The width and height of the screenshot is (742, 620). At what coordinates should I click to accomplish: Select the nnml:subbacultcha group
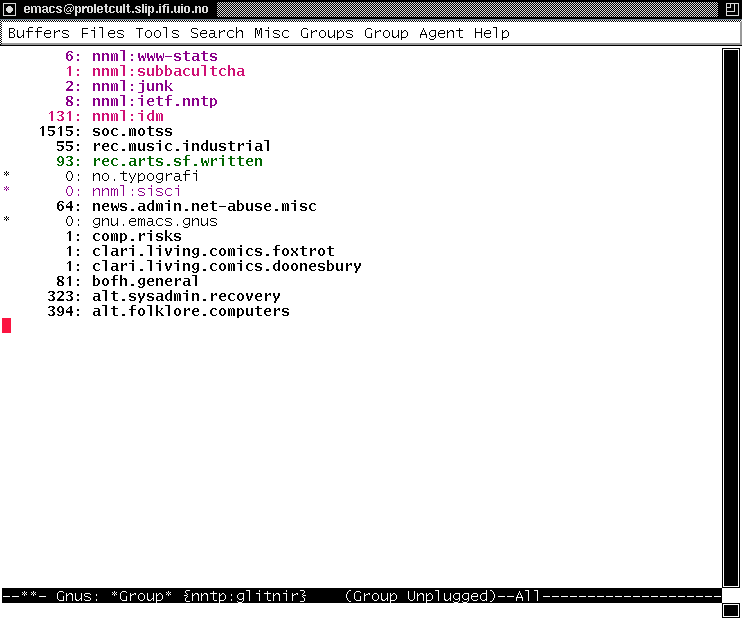(168, 71)
